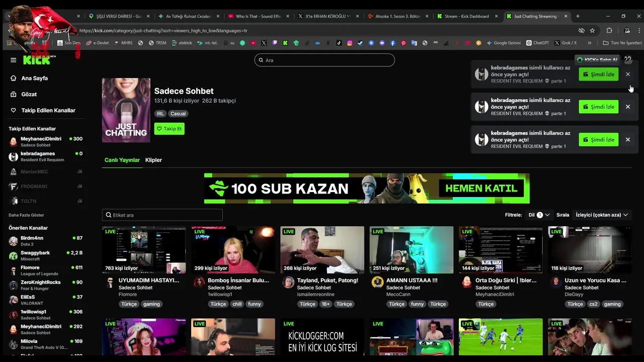Open offline FROGMAN1 channel
Viewport: 644px width, 362px height.
pyautogui.click(x=45, y=187)
